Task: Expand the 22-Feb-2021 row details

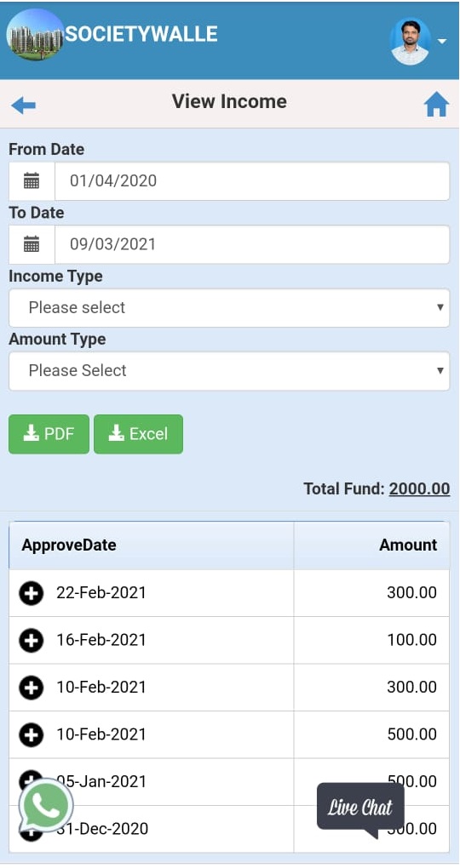Action: [31, 593]
